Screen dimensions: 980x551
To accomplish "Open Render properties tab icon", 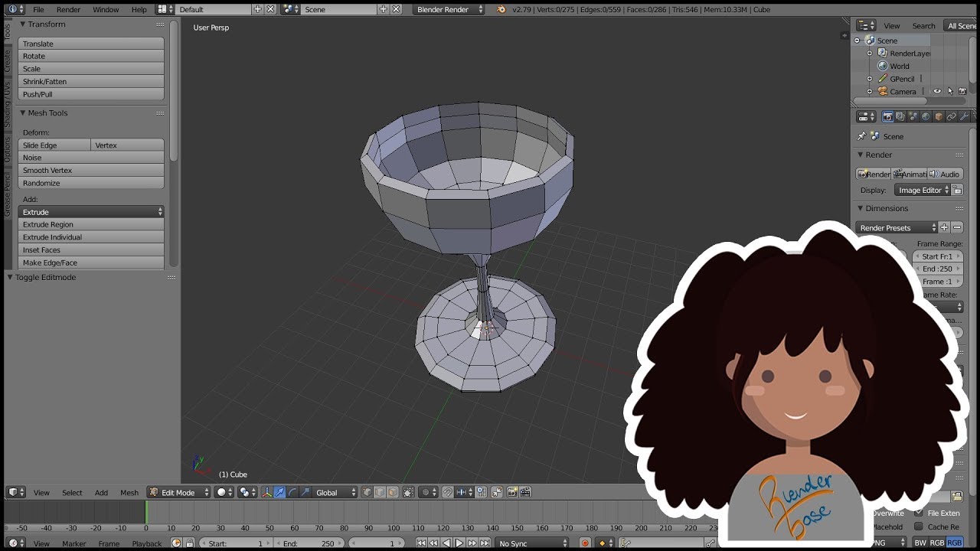I will coord(888,116).
